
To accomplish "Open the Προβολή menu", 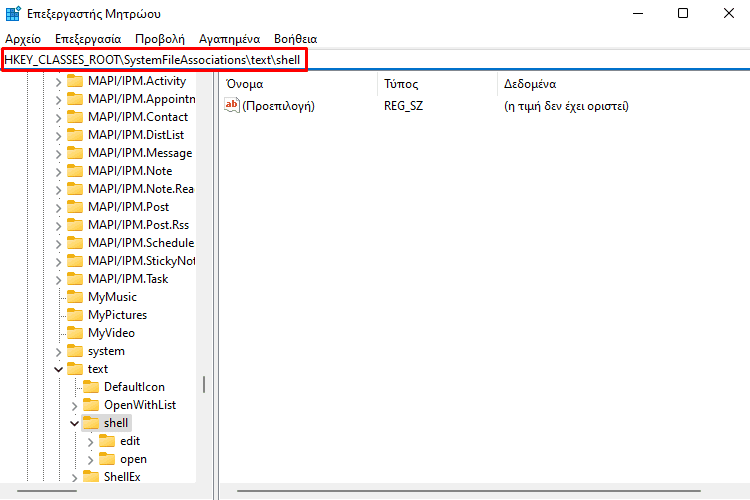I will pos(160,39).
